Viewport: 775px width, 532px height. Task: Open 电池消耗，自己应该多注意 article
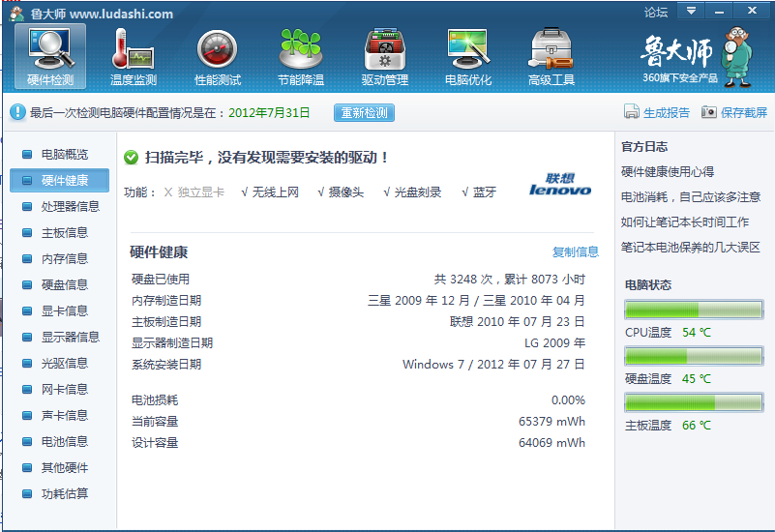691,196
